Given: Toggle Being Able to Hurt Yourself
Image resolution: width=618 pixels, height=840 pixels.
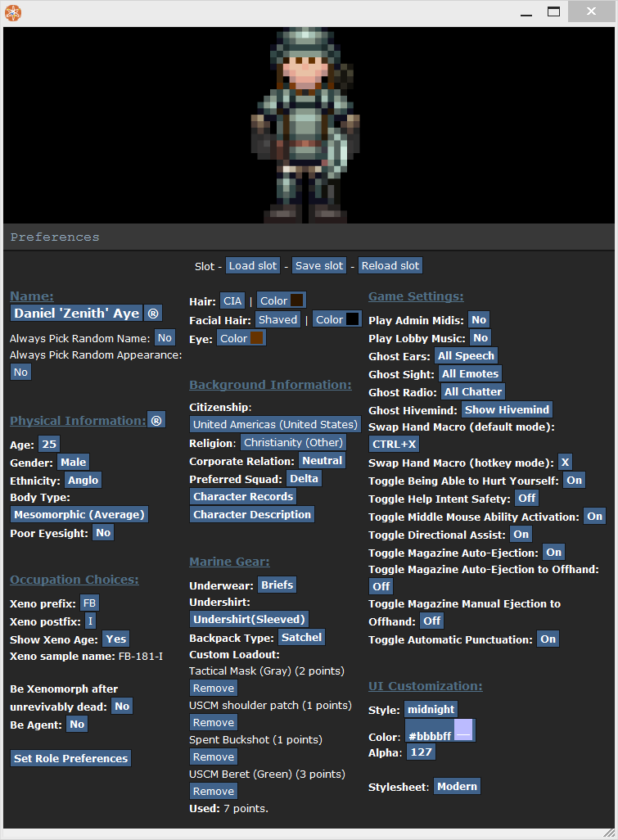Looking at the screenshot, I should pos(574,480).
